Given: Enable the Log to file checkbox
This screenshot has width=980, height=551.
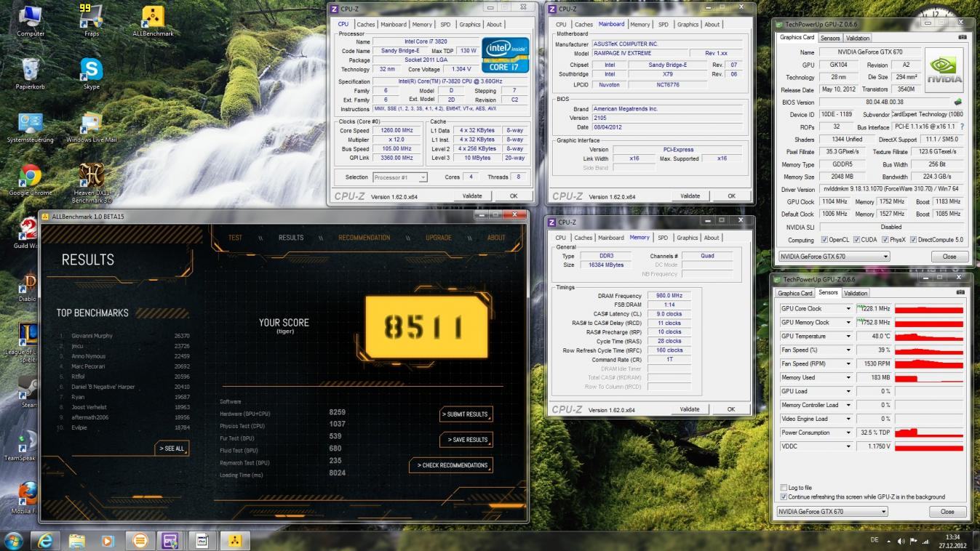Looking at the screenshot, I should pyautogui.click(x=783, y=488).
